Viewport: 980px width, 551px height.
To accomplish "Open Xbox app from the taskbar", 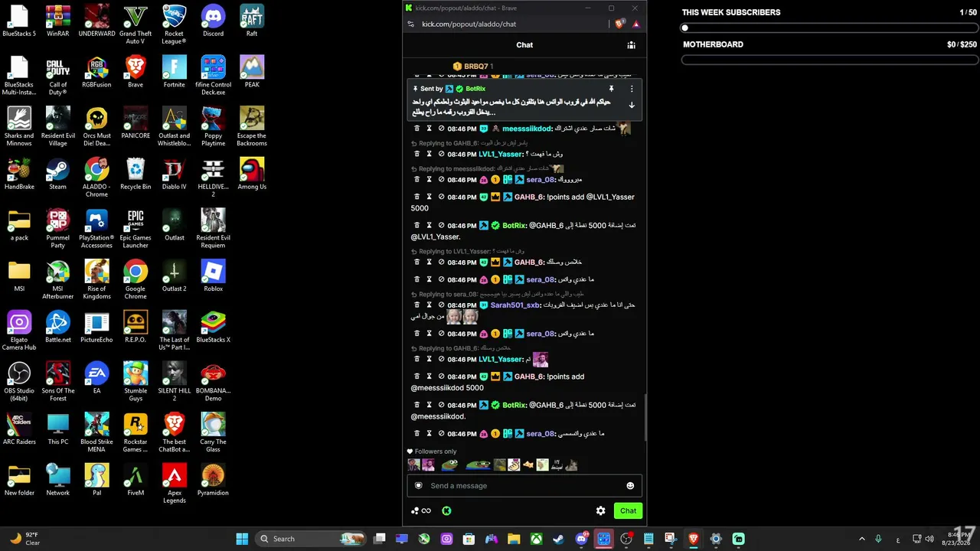I will pyautogui.click(x=537, y=539).
